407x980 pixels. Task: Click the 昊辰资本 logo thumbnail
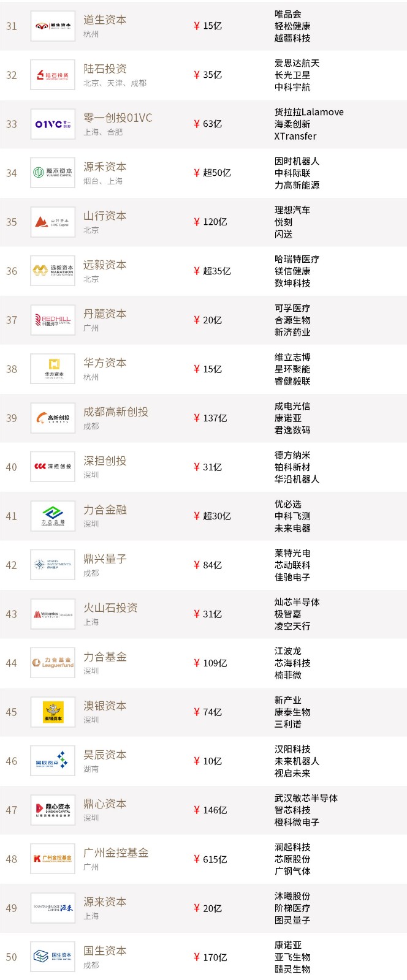point(53,761)
